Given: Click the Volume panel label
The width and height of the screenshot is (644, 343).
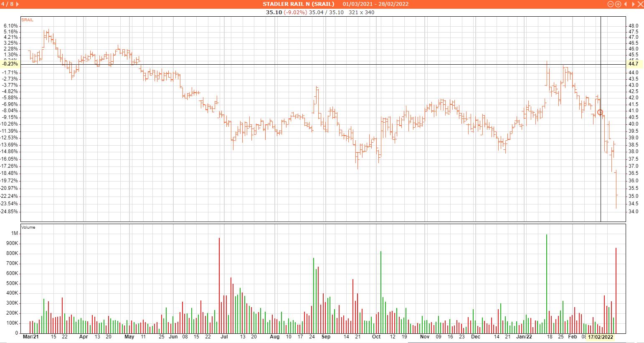Looking at the screenshot, I should point(28,227).
